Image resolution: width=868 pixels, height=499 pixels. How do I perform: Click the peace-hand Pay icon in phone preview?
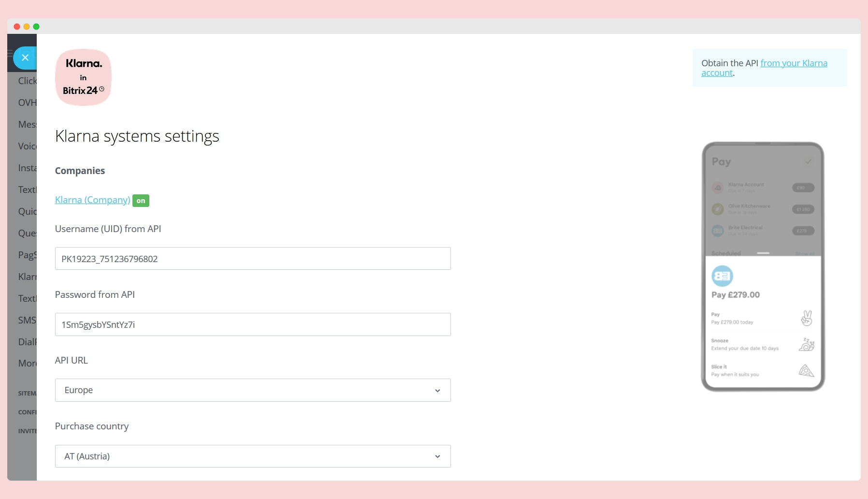pyautogui.click(x=807, y=318)
